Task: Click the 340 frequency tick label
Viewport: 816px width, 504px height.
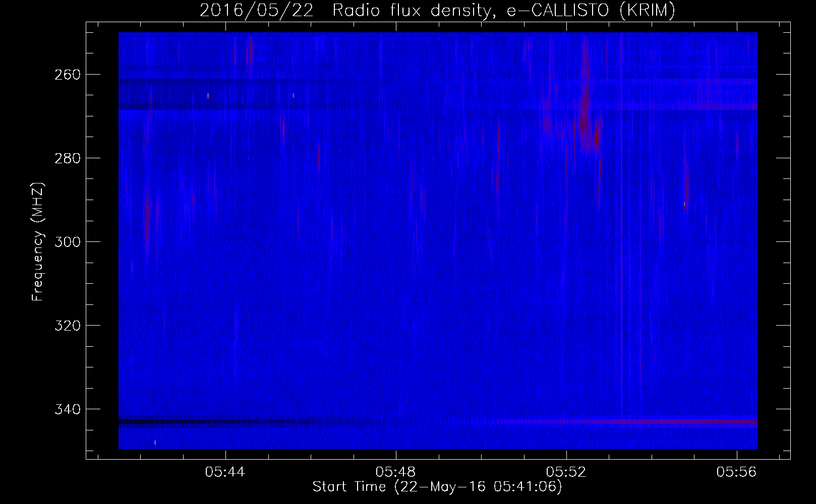Action: pos(68,409)
